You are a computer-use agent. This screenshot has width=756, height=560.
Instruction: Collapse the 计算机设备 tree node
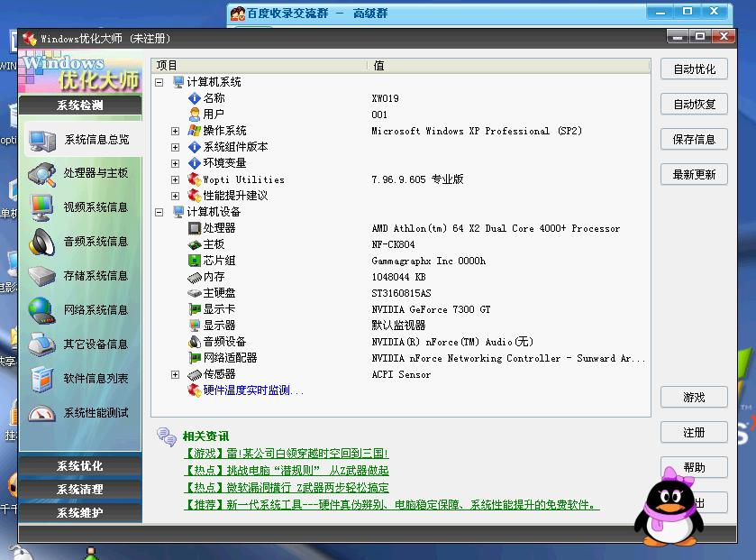[159, 212]
